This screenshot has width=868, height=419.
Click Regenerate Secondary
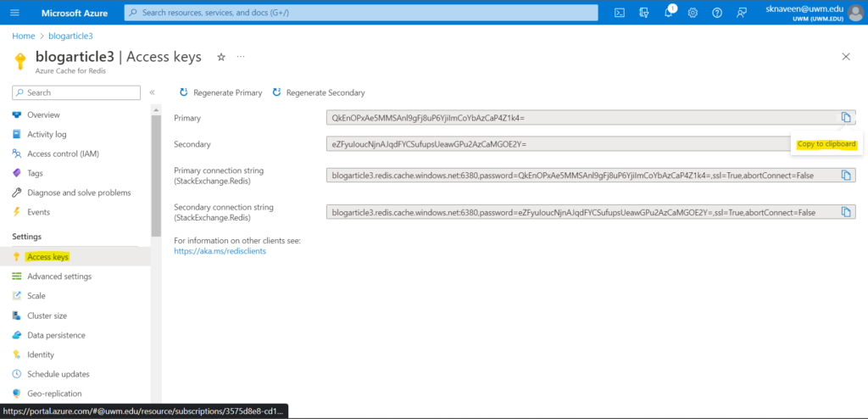point(319,92)
